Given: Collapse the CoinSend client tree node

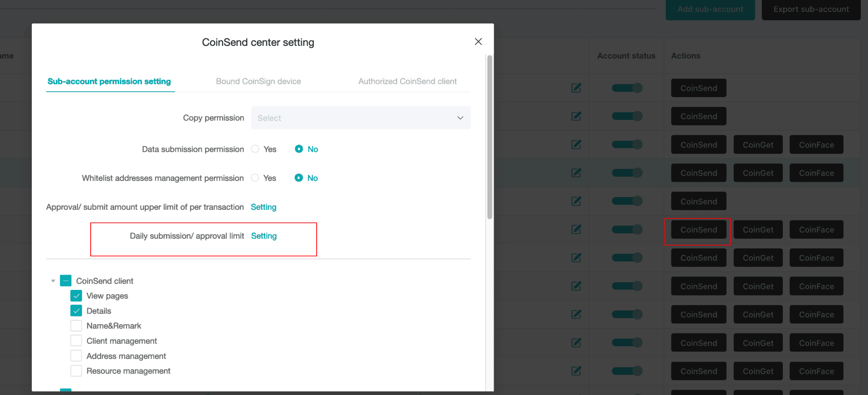Looking at the screenshot, I should click(x=53, y=281).
